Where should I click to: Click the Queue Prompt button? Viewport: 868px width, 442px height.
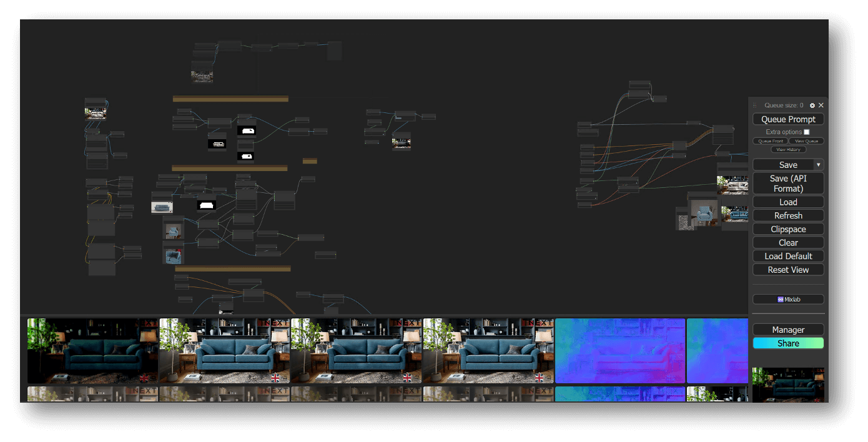(x=788, y=119)
